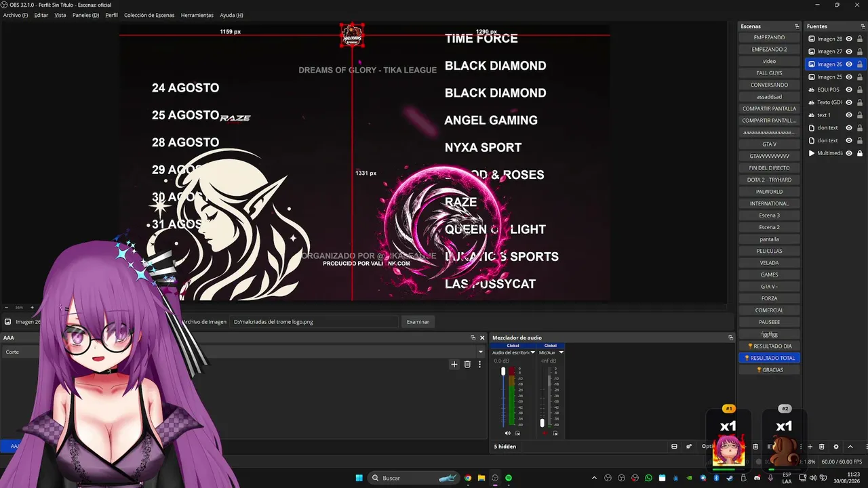This screenshot has height=488, width=868.
Task: Hide the Multimedia source
Action: tap(849, 153)
